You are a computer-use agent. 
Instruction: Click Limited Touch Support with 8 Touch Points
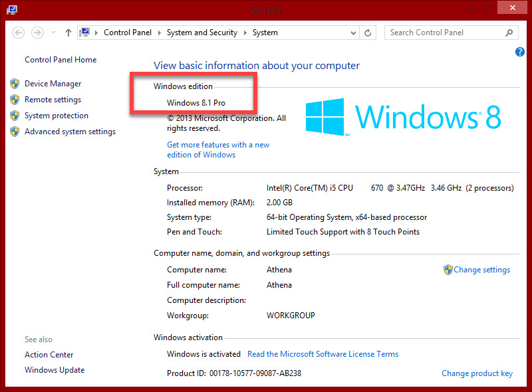[x=343, y=232]
